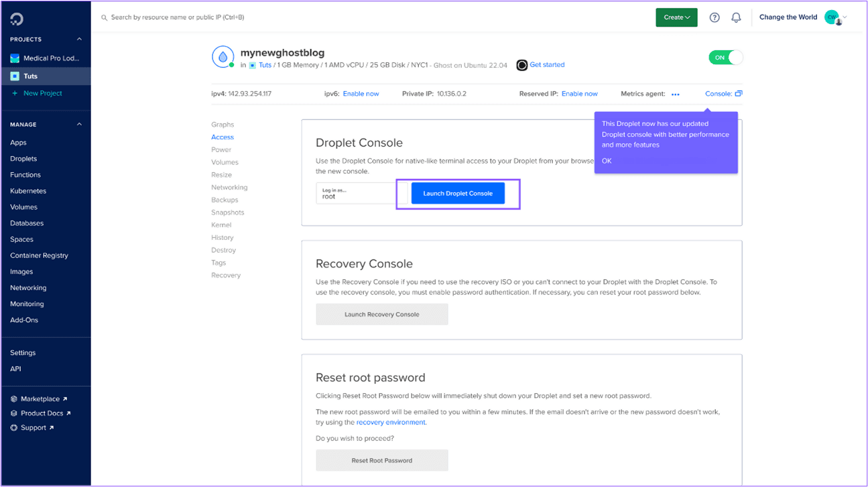Open the Tags tab
The image size is (868, 487).
219,263
